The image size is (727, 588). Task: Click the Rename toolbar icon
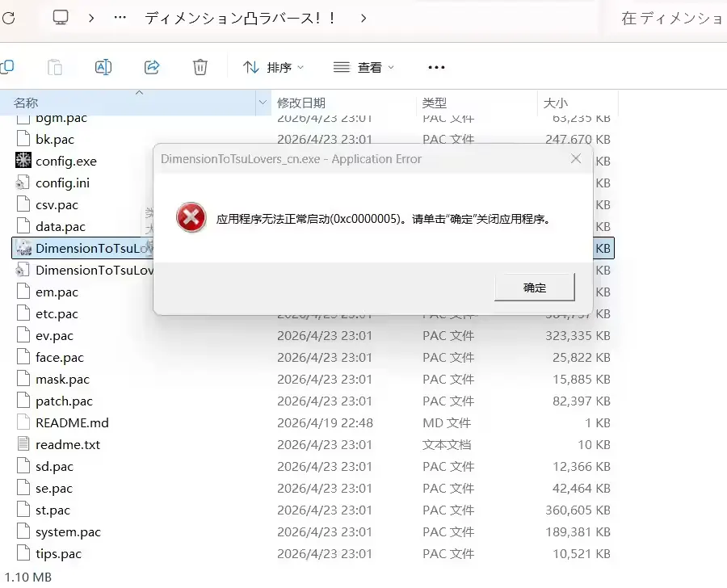click(103, 67)
